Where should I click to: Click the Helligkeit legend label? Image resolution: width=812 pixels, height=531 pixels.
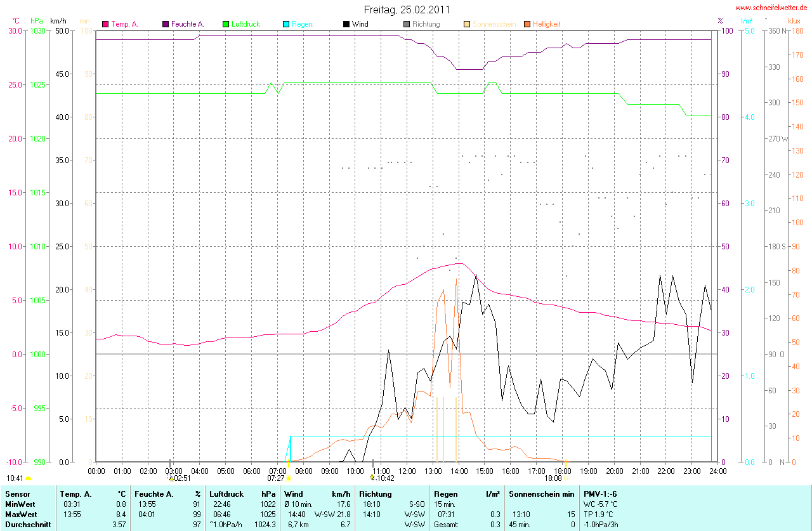tap(546, 24)
